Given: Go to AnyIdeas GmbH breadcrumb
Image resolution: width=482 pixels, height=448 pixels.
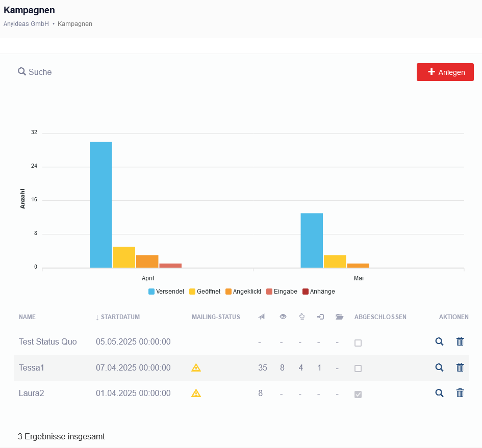Looking at the screenshot, I should tap(26, 24).
